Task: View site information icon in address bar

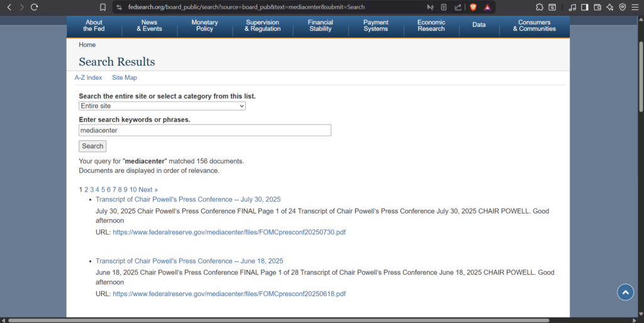Action: (x=119, y=7)
